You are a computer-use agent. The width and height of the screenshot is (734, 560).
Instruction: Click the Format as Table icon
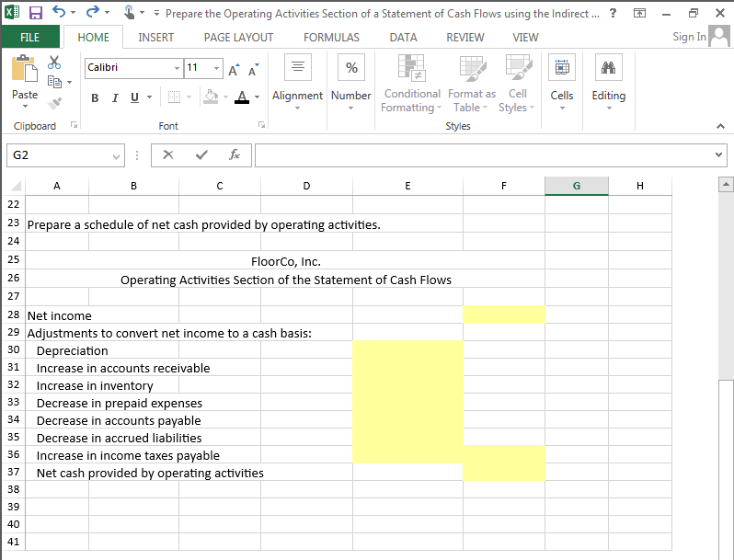(x=473, y=69)
